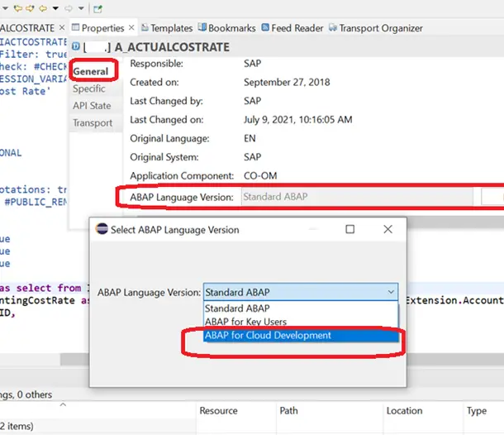Close the Select ABAP Language Version dialog
The image size is (504, 435).
tap(388, 229)
